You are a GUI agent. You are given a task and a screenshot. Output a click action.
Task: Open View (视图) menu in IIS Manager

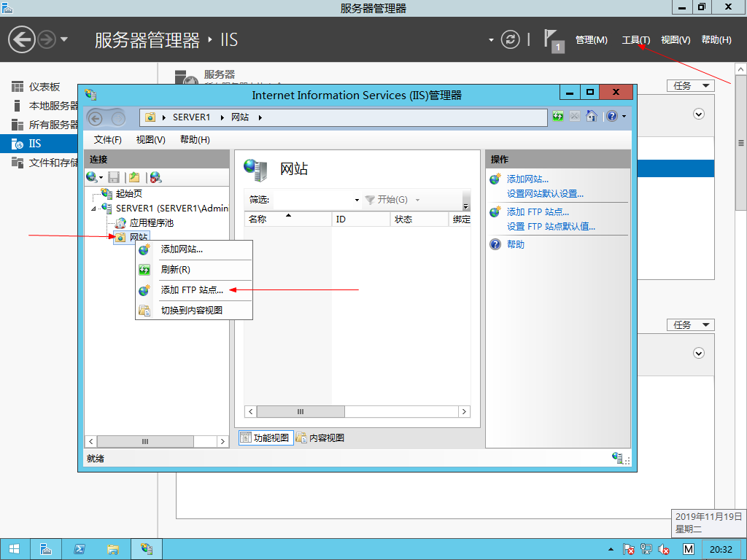pos(150,139)
